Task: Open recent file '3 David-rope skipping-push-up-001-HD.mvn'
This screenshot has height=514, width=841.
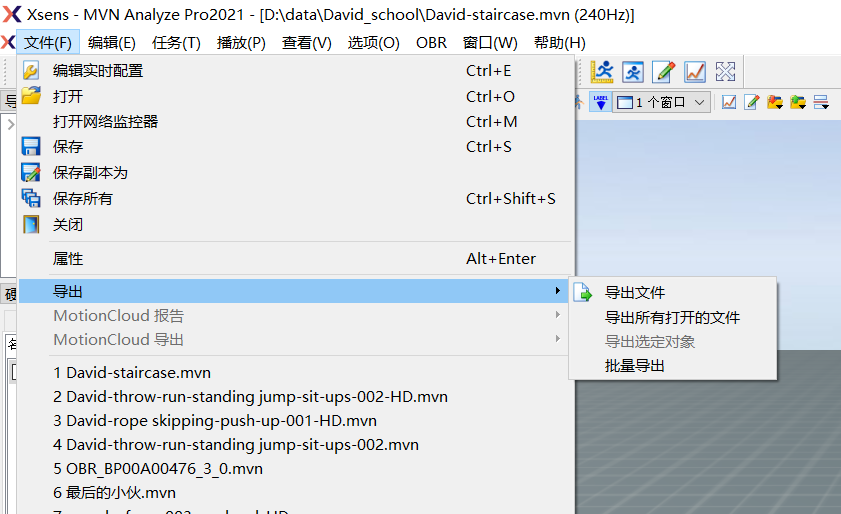Action: pos(215,421)
